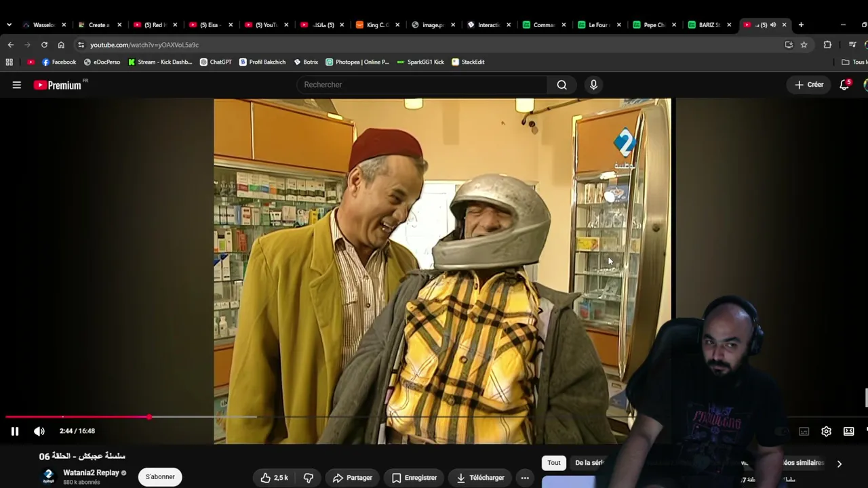The width and height of the screenshot is (868, 488).
Task: Open the SparkGG1 Kick bookmark
Action: pos(420,62)
